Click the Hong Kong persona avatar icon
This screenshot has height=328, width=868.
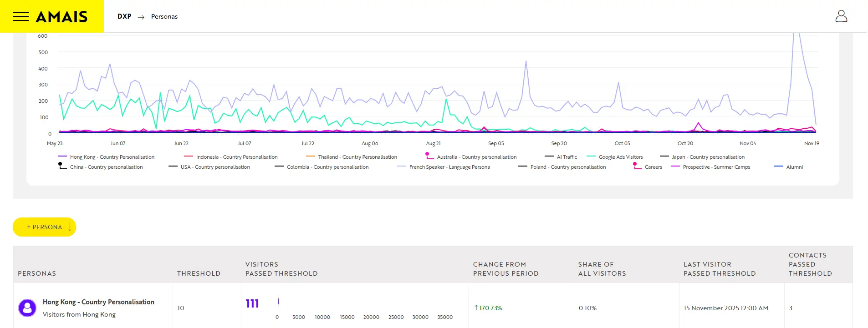27,308
